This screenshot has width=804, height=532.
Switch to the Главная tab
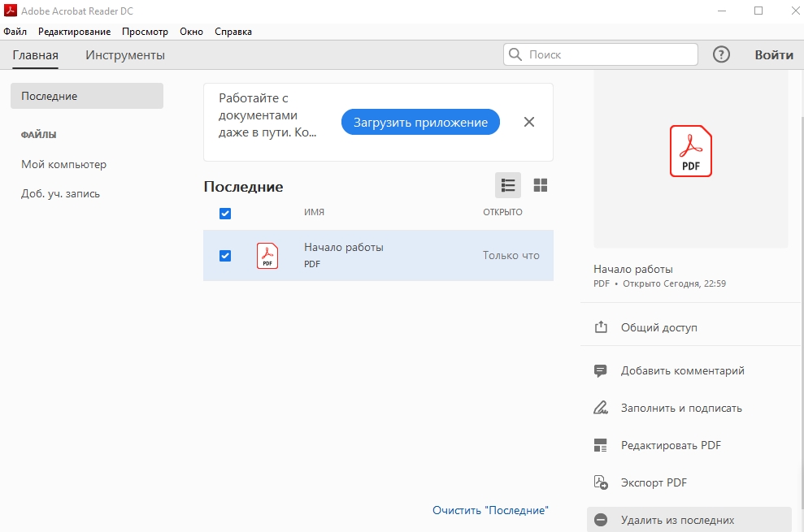click(x=36, y=55)
